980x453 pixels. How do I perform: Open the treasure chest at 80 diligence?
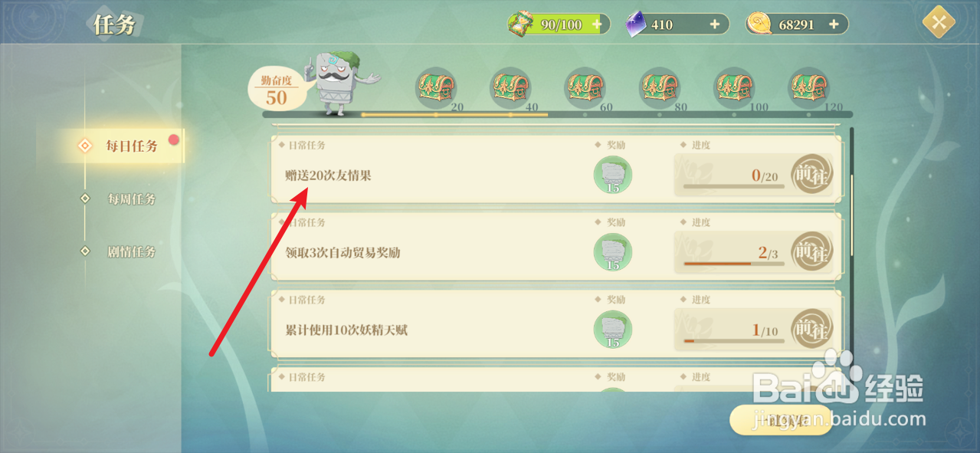point(660,87)
